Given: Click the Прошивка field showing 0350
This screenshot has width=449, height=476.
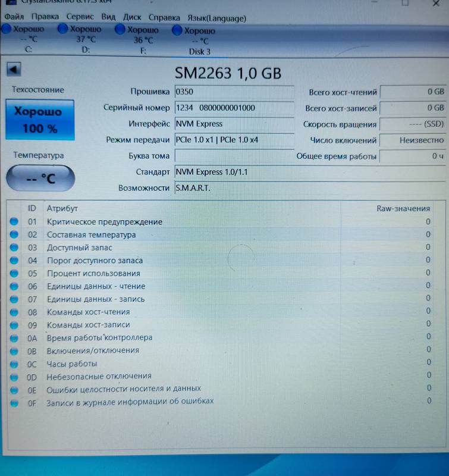Looking at the screenshot, I should (x=234, y=92).
